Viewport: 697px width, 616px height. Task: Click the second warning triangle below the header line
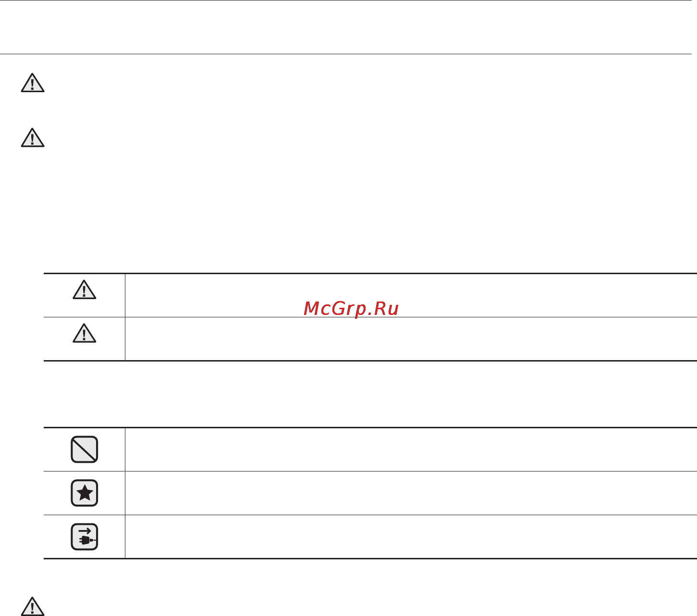click(33, 138)
